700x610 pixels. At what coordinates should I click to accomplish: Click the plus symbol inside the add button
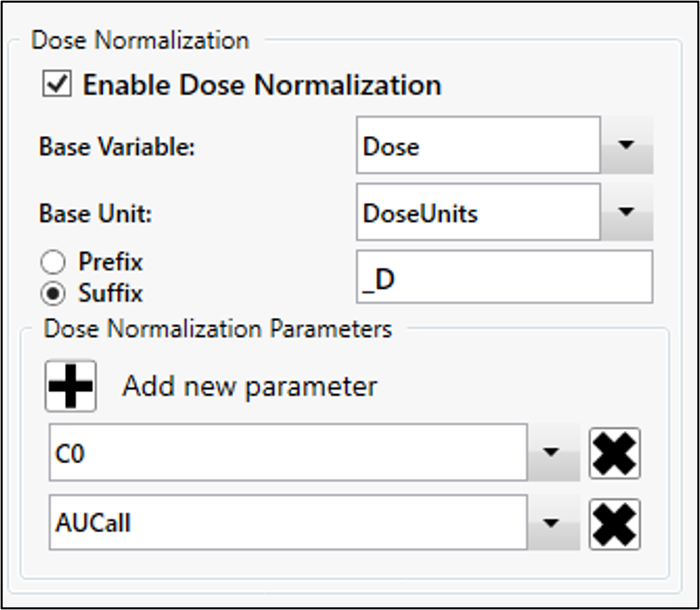(x=70, y=386)
